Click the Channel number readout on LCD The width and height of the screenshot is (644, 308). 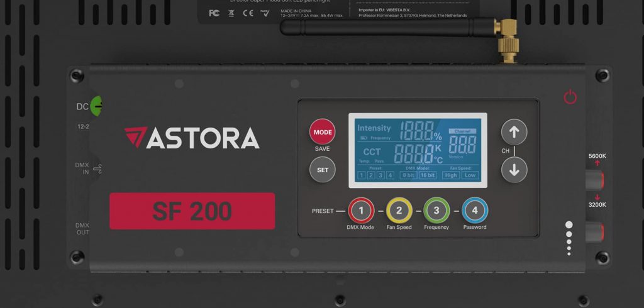pos(462,145)
